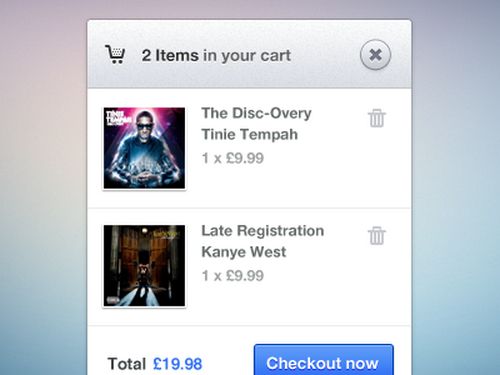
Task: Click the Total label
Action: point(127,364)
